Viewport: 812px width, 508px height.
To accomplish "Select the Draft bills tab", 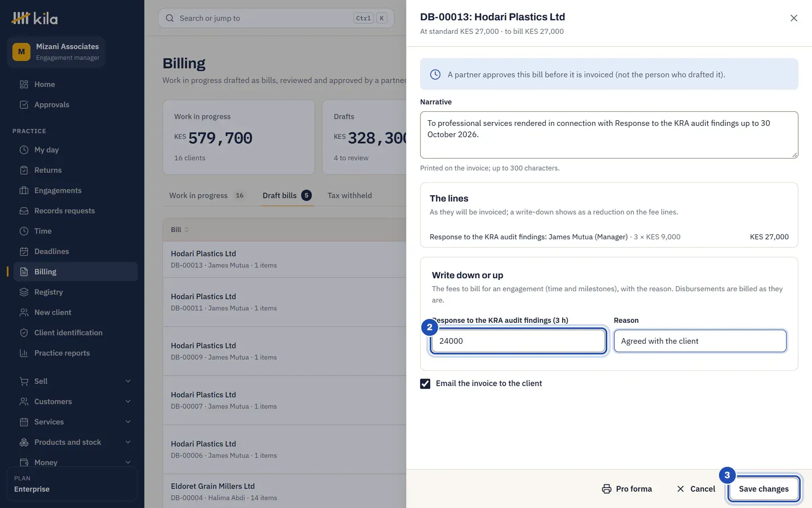I will tap(287, 195).
